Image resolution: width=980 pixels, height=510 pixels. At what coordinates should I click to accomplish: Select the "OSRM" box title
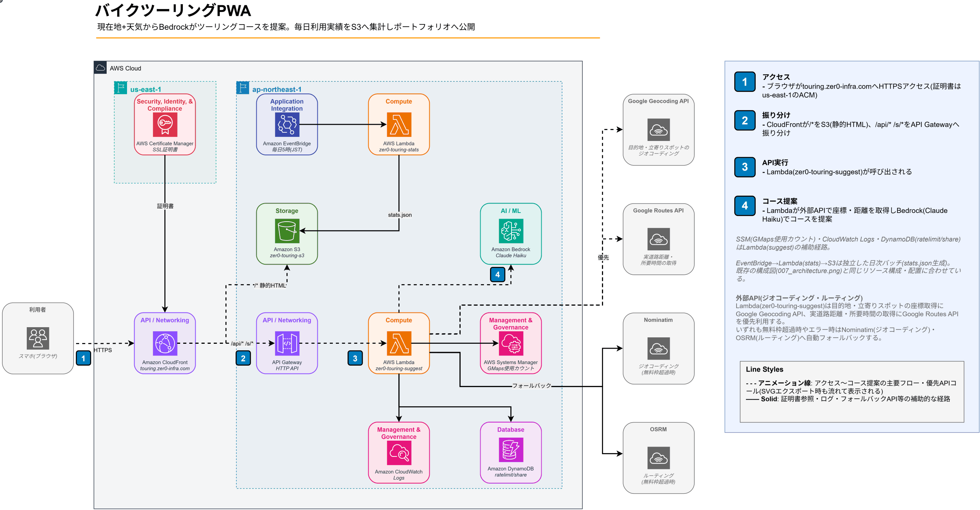(x=658, y=429)
